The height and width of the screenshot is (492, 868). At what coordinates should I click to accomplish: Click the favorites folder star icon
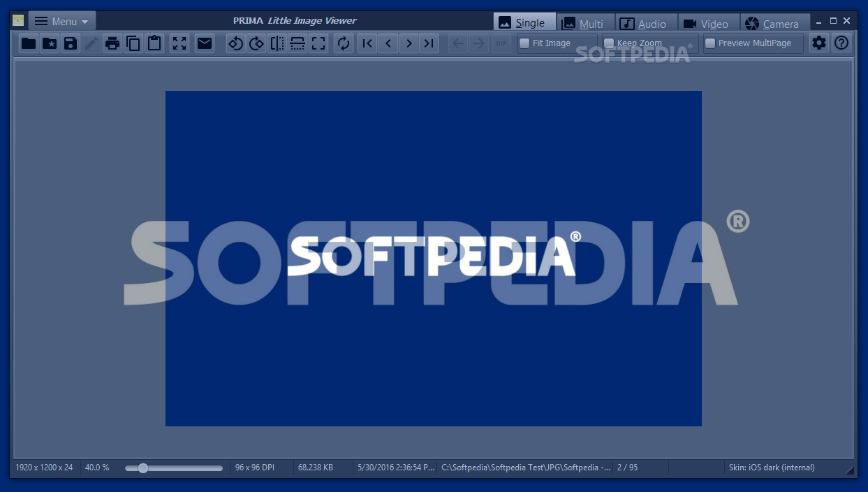click(50, 44)
